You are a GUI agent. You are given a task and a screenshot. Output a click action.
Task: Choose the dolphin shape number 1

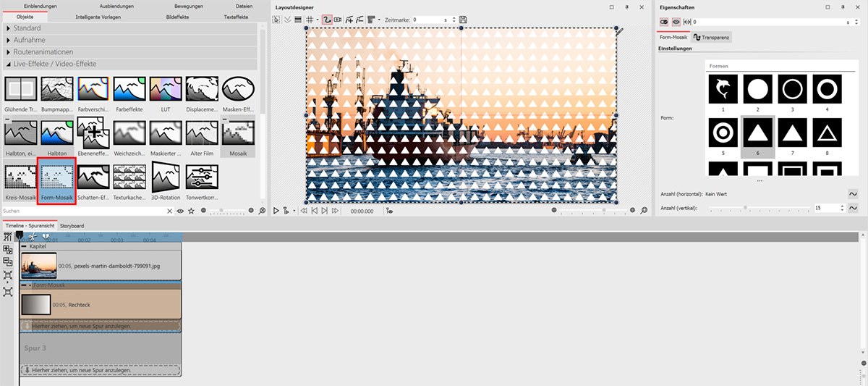[x=723, y=89]
